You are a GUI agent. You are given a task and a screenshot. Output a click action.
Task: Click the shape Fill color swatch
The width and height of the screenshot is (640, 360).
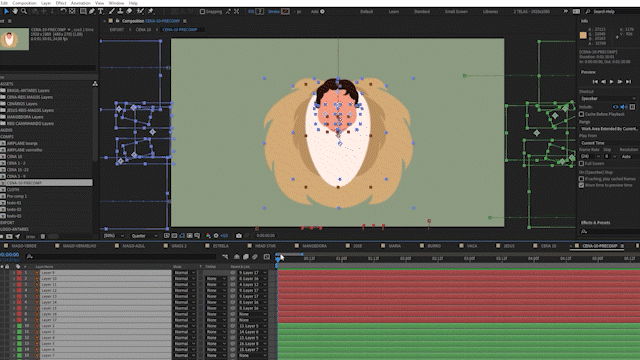[x=260, y=11]
